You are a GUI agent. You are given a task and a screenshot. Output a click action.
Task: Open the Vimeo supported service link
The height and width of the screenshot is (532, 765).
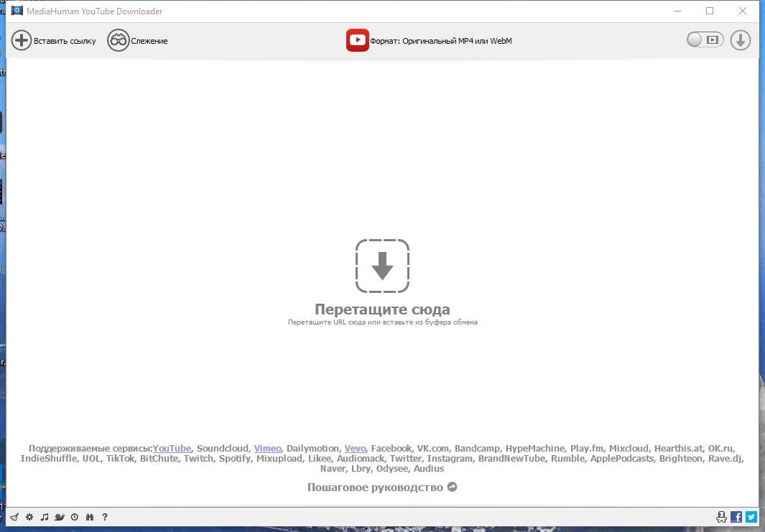[267, 448]
